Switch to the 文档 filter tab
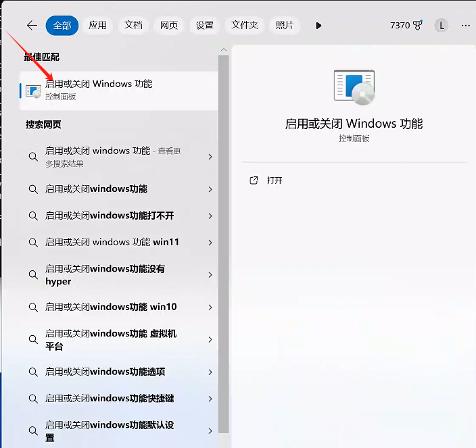This screenshot has height=448, width=476. [x=133, y=25]
